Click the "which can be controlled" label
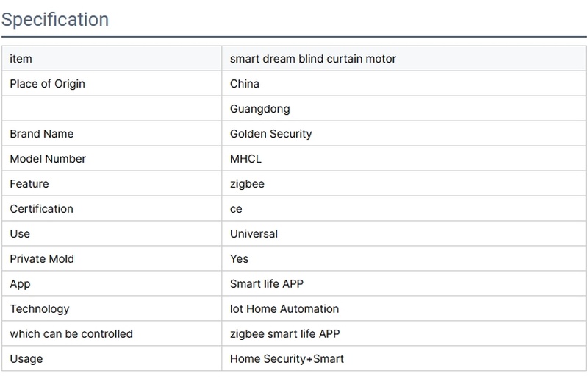 click(x=71, y=334)
